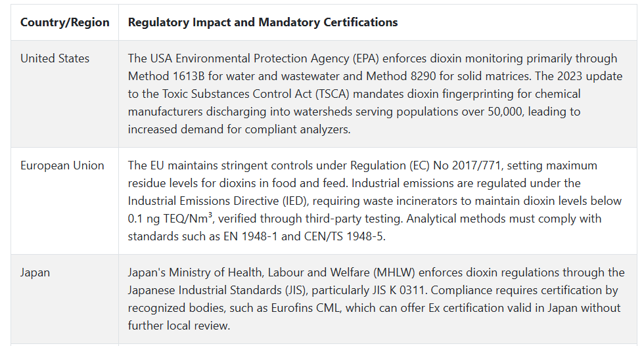Image resolution: width=644 pixels, height=346 pixels.
Task: Click the Country/Region column header
Action: coord(65,22)
